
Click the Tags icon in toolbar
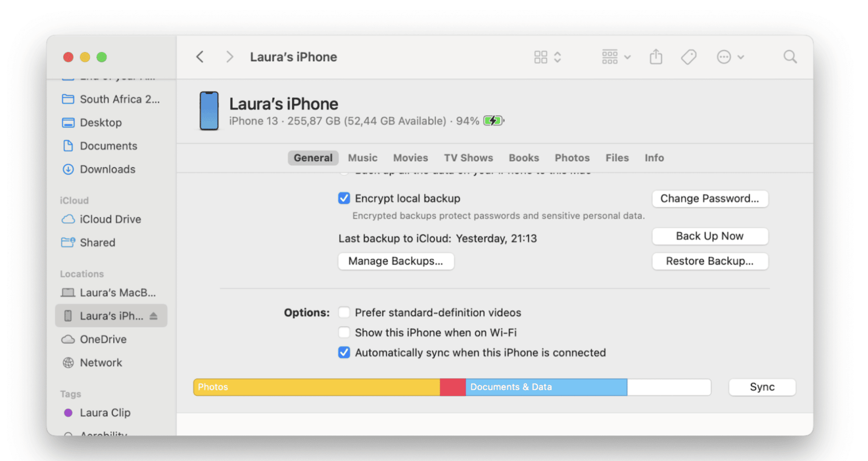689,57
